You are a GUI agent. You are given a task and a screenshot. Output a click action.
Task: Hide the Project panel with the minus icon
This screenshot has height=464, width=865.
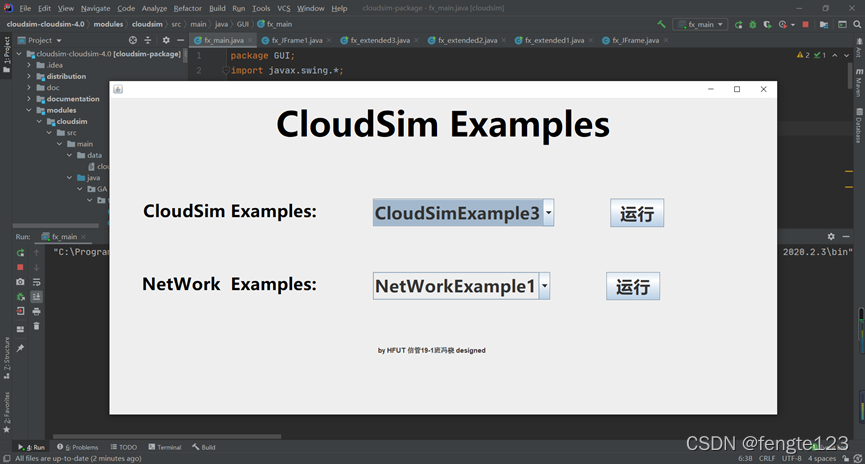tap(180, 40)
